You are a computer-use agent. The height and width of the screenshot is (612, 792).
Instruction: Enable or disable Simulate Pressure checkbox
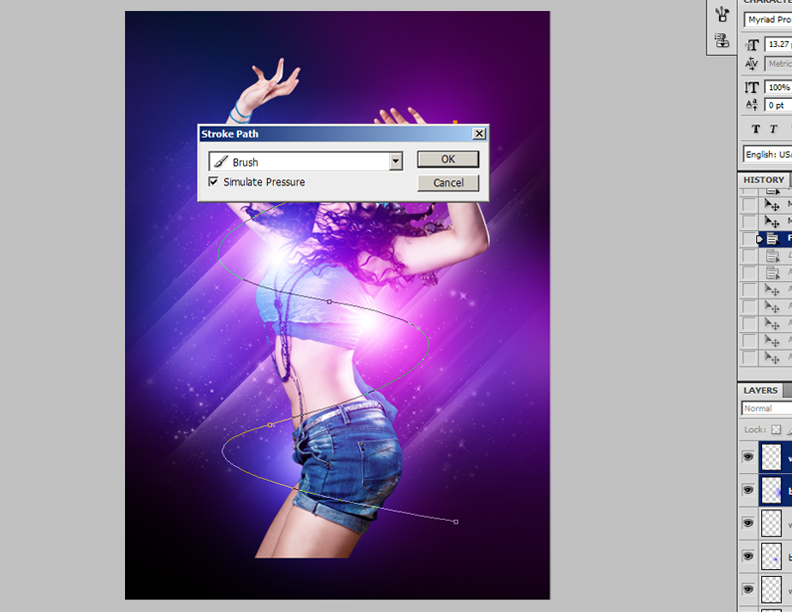pos(213,181)
